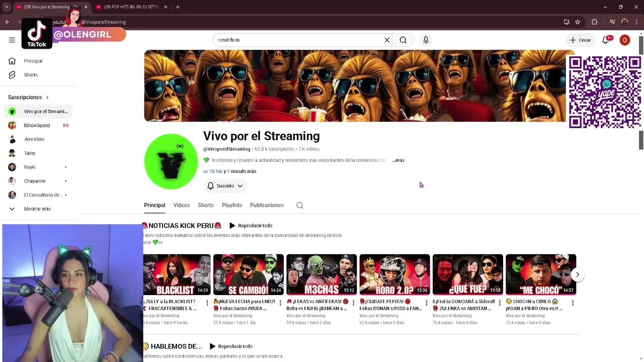The image size is (644, 362).
Task: Open the account avatar menu
Action: [624, 40]
